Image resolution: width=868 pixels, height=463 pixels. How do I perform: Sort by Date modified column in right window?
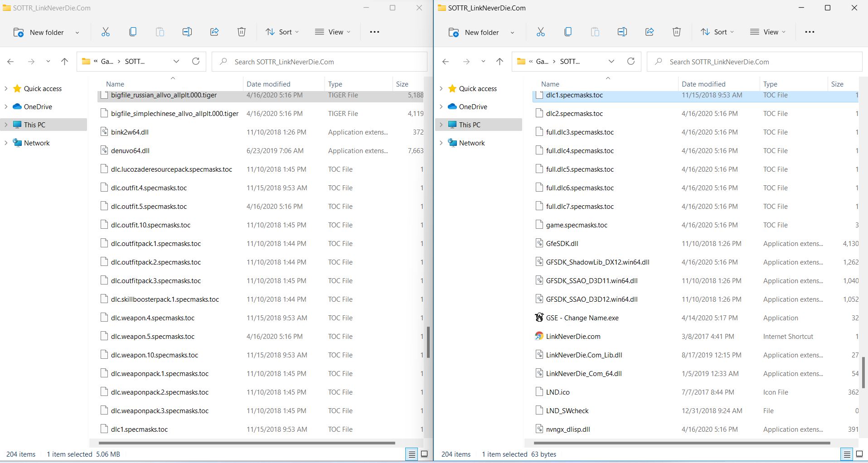pos(703,84)
